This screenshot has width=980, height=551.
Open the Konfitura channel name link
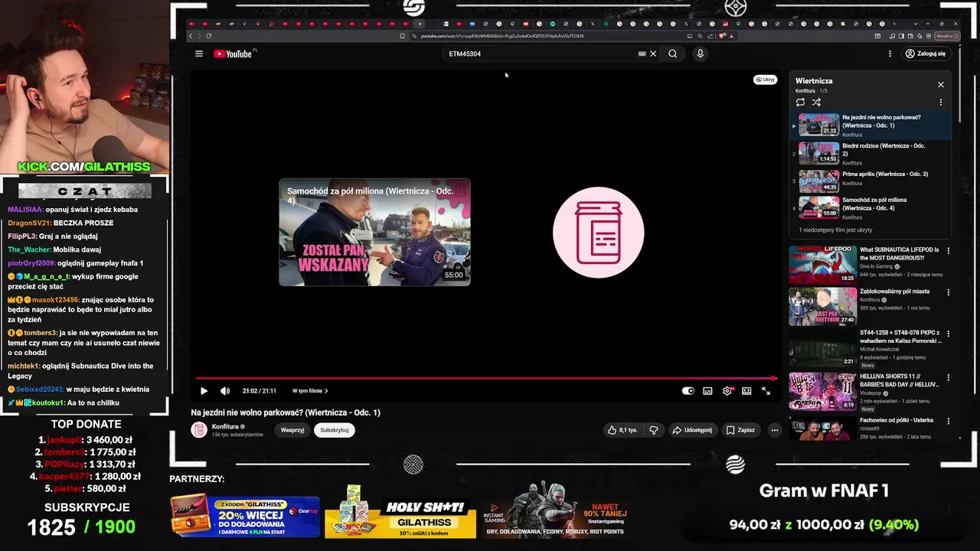[x=225, y=426]
